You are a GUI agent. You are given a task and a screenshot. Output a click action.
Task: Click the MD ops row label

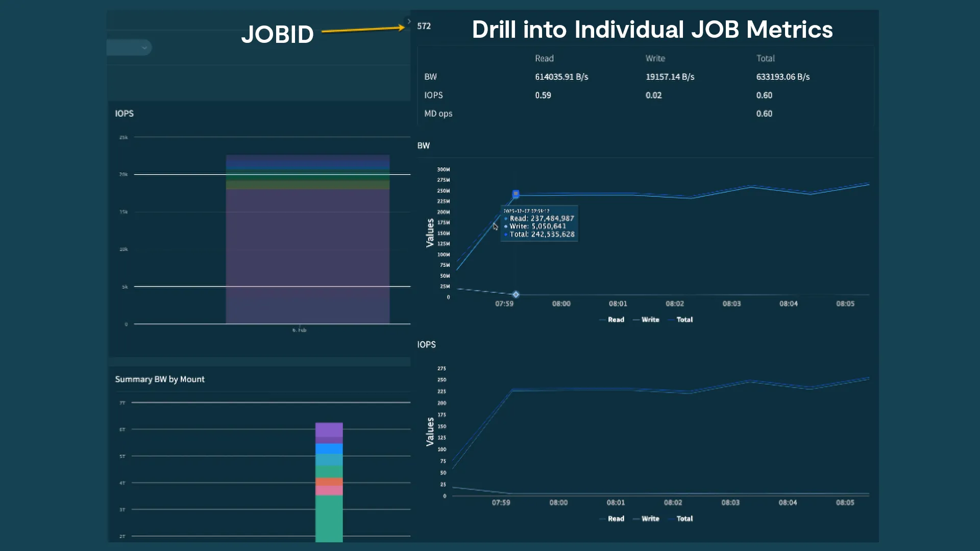438,114
